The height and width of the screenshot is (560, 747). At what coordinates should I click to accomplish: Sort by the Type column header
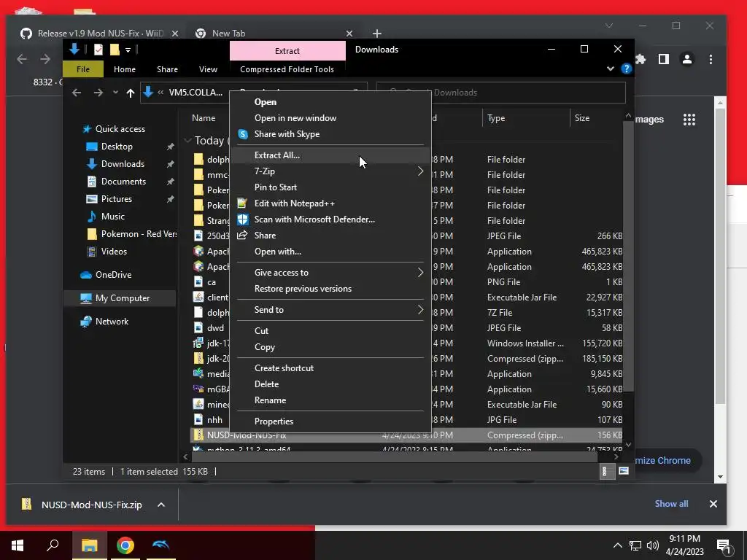[525, 118]
